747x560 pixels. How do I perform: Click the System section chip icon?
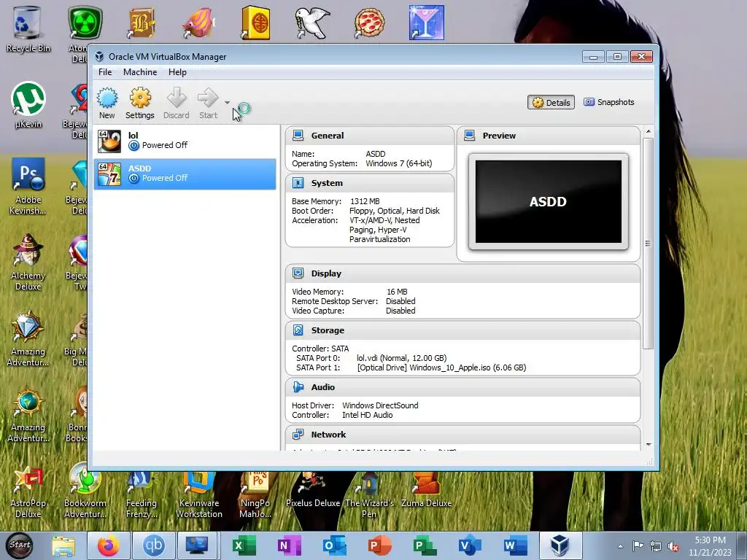[298, 183]
